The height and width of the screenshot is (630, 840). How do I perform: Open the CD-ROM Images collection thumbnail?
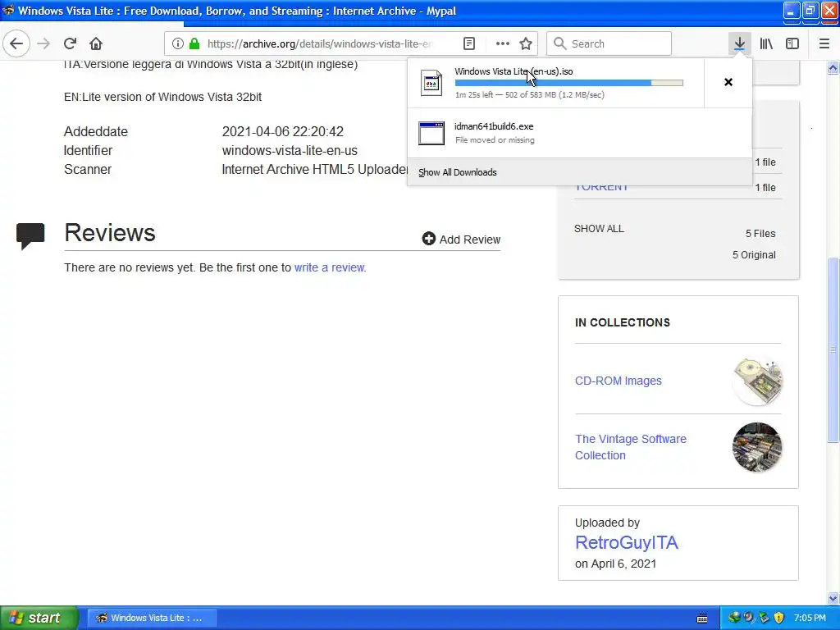(x=757, y=381)
